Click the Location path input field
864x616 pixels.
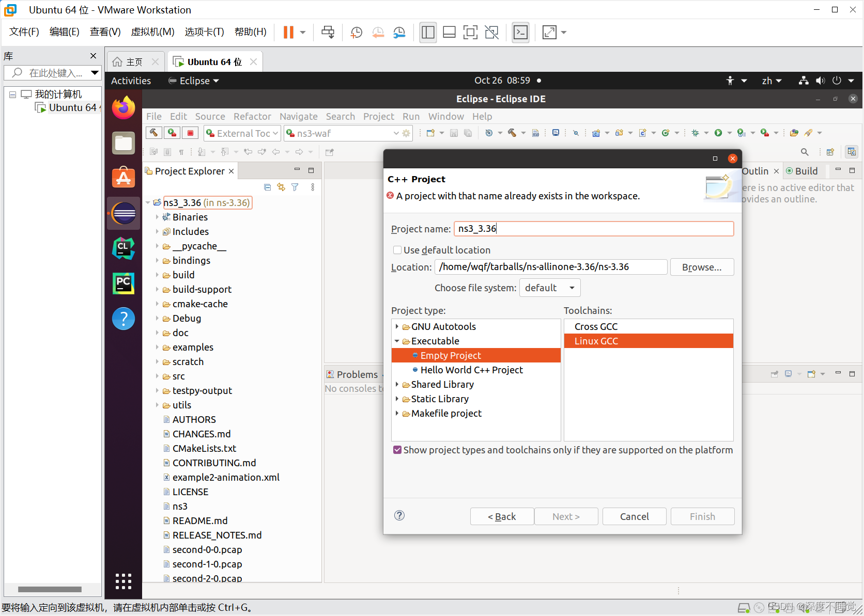point(551,267)
